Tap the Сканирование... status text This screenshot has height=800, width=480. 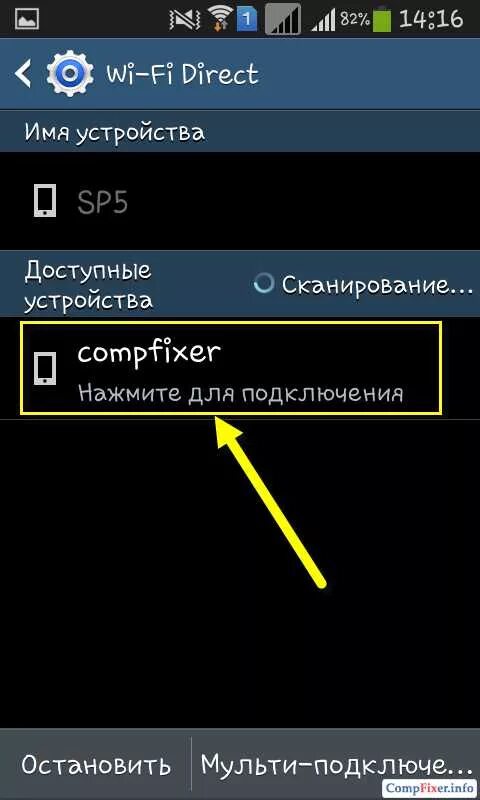(378, 285)
